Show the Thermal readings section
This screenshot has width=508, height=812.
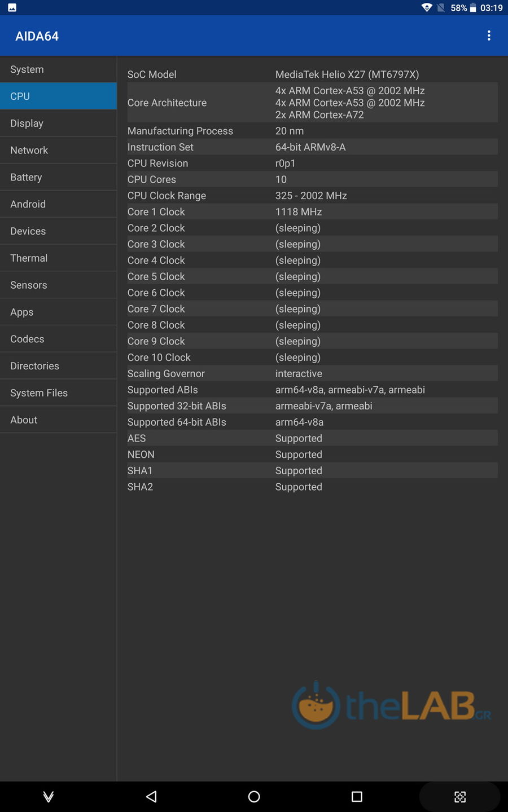coord(58,258)
